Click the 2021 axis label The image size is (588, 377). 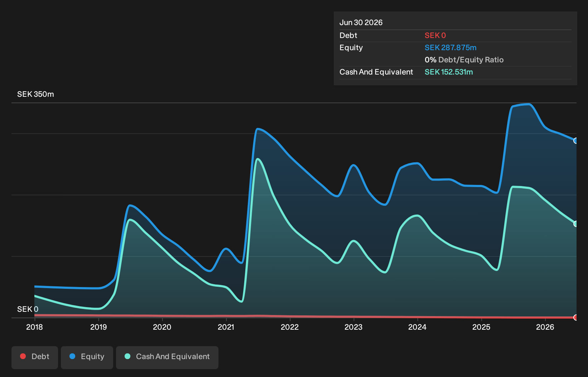click(226, 327)
